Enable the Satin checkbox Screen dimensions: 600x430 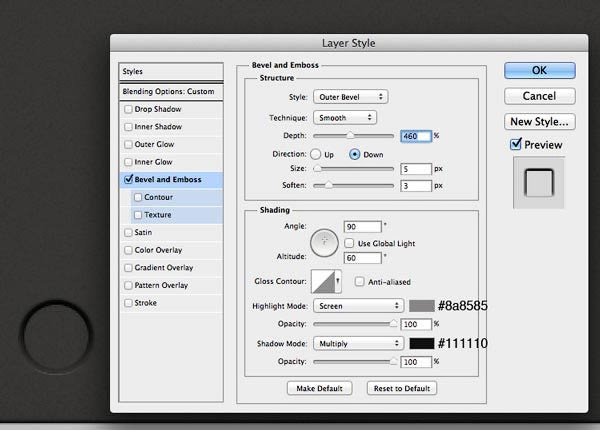[128, 233]
